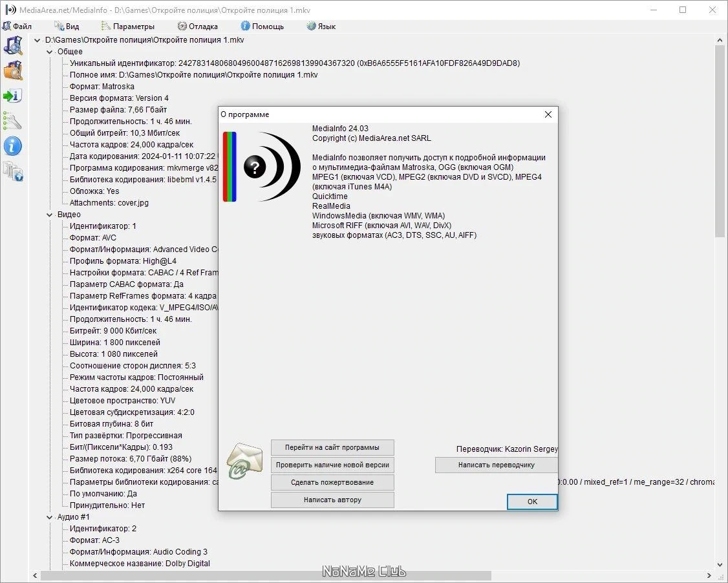Select the row Идентификатор: 2
The width and height of the screenshot is (728, 583).
click(103, 529)
